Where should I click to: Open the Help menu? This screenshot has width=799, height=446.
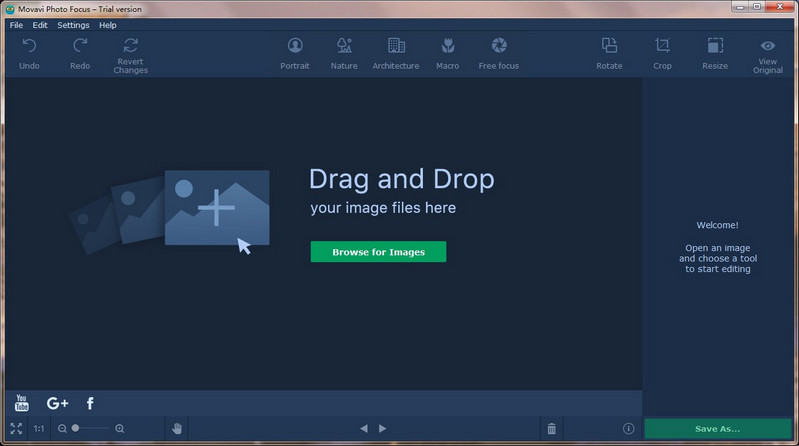coord(108,25)
